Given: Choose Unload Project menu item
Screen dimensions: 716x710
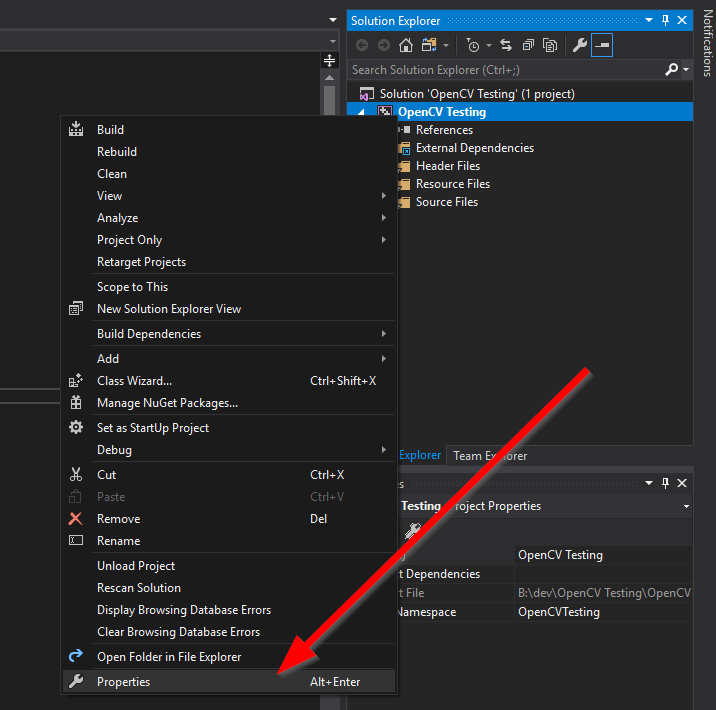Looking at the screenshot, I should coord(229,566).
